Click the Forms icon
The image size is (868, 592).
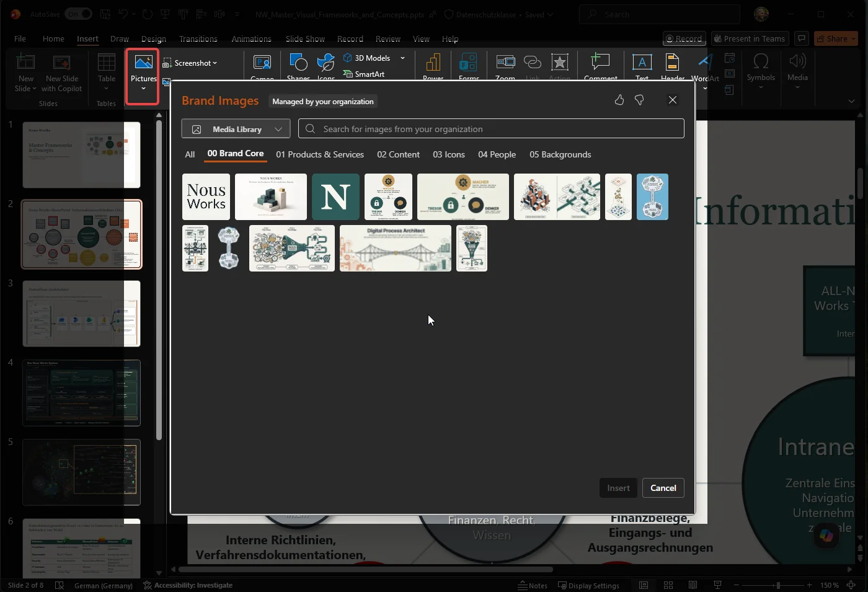pyautogui.click(x=469, y=63)
